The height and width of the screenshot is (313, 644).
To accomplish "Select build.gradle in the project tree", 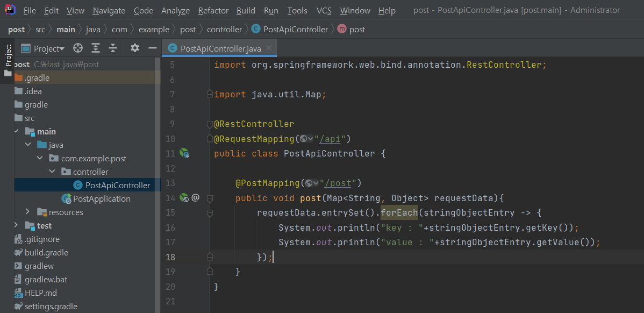I will (45, 252).
